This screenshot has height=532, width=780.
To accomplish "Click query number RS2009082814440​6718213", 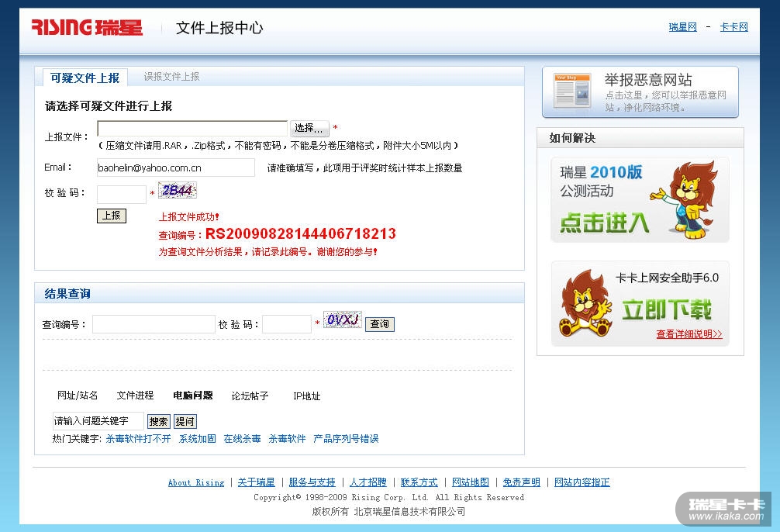I will pyautogui.click(x=301, y=233).
